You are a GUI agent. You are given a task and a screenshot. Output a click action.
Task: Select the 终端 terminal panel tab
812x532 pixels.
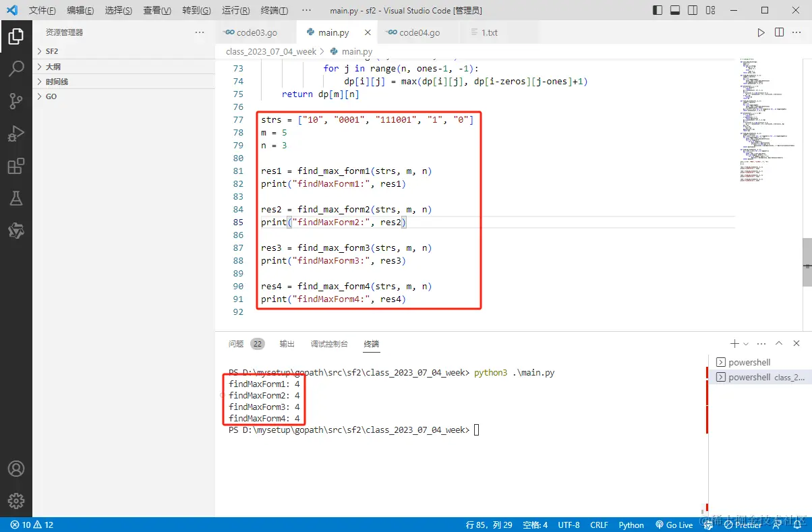point(372,344)
